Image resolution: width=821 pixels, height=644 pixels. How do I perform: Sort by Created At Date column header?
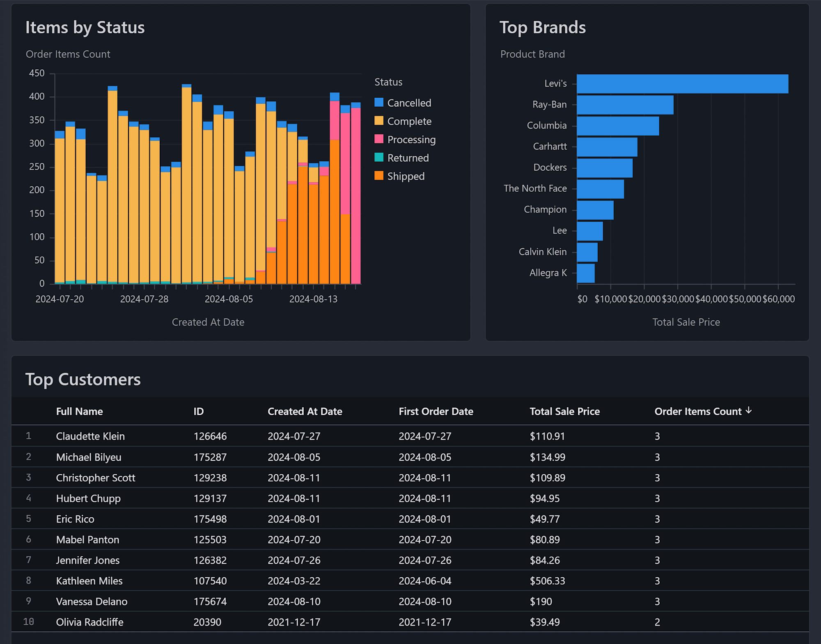tap(305, 411)
